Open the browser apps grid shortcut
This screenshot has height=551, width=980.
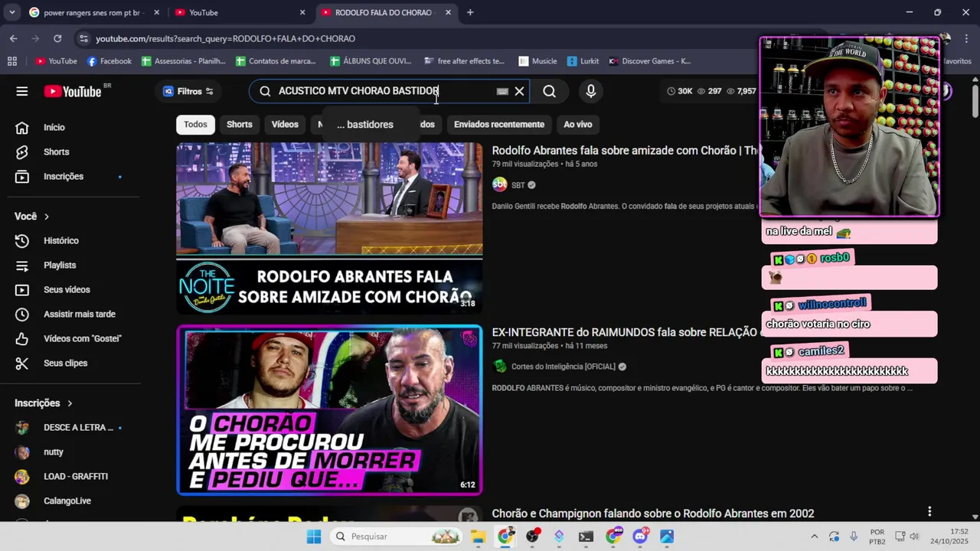point(11,61)
